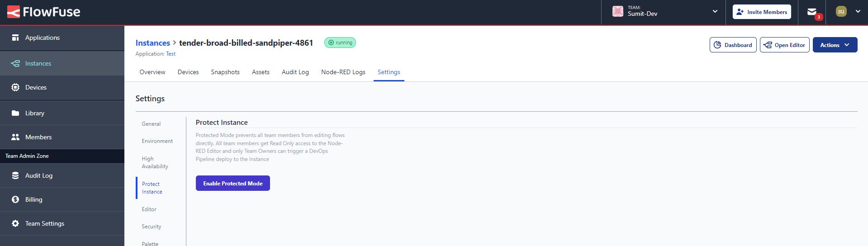Screen dimensions: 868x246
Task: Follow the Instances breadcrumb link
Action: tap(153, 43)
